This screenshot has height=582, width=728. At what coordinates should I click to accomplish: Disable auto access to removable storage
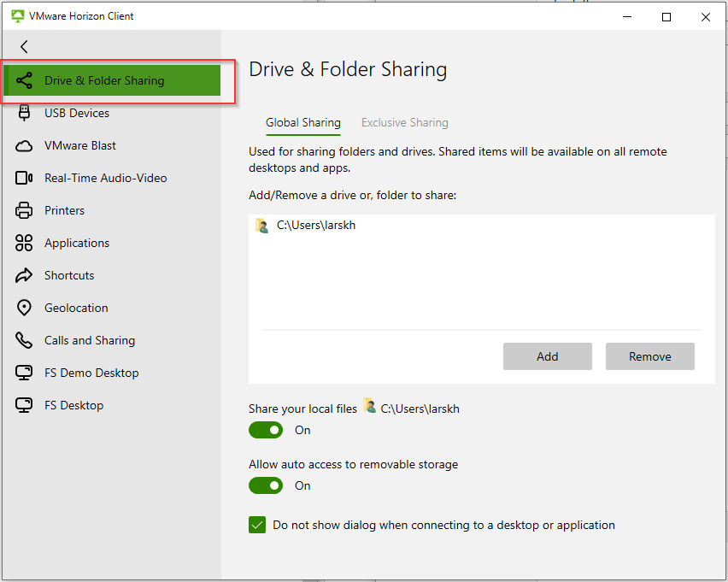(266, 485)
